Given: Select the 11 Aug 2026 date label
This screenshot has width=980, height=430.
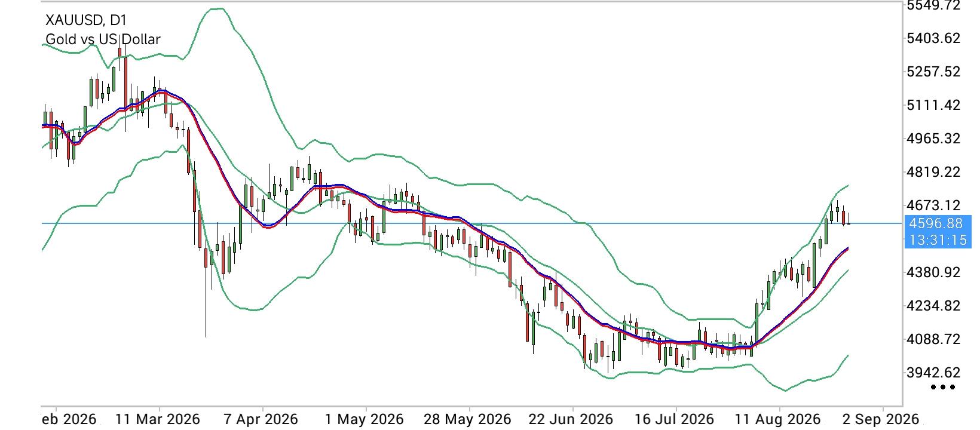Looking at the screenshot, I should click(x=777, y=419).
